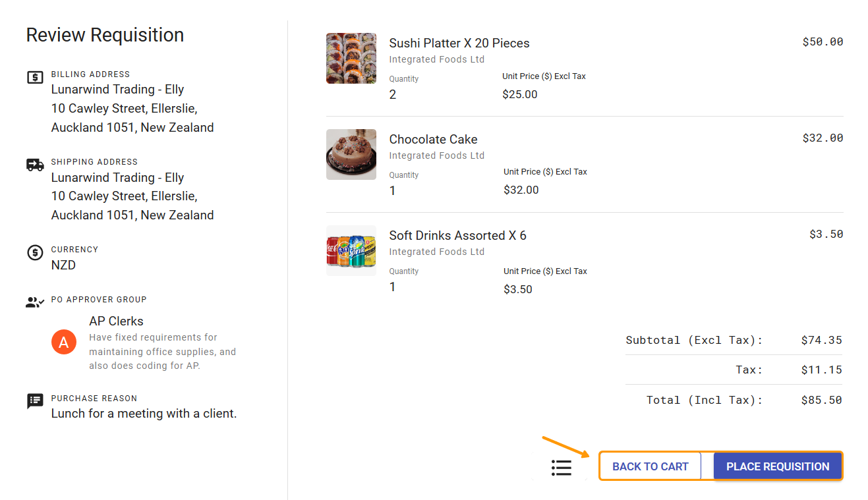Click the Chocolate Cake item title
868x500 pixels.
pyautogui.click(x=433, y=140)
